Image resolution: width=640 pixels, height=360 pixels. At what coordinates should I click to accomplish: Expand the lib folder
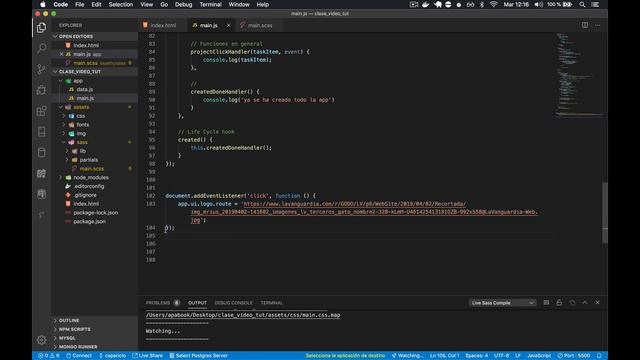[x=82, y=151]
